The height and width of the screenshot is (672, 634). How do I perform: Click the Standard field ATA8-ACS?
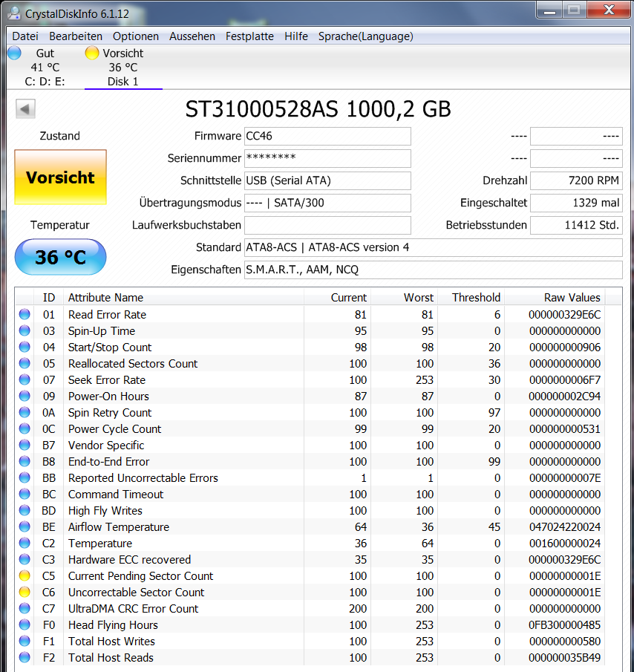point(433,248)
